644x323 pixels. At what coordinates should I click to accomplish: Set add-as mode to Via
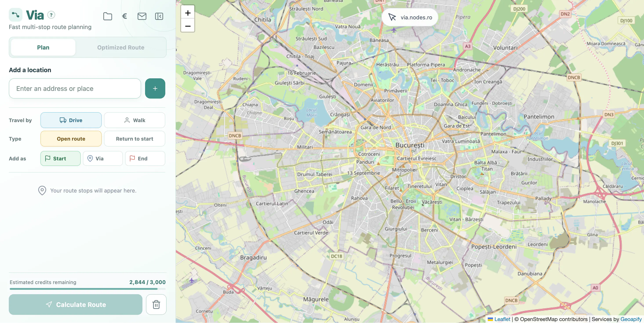[103, 158]
